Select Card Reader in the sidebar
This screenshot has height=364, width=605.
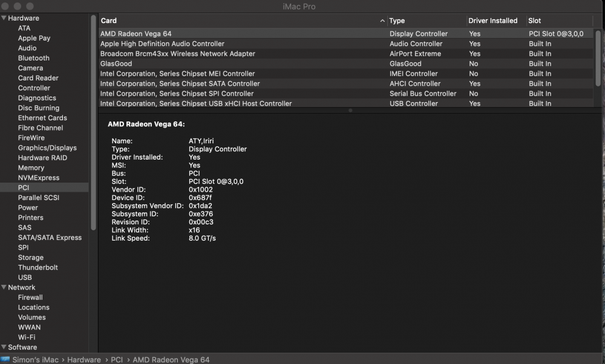(x=38, y=78)
